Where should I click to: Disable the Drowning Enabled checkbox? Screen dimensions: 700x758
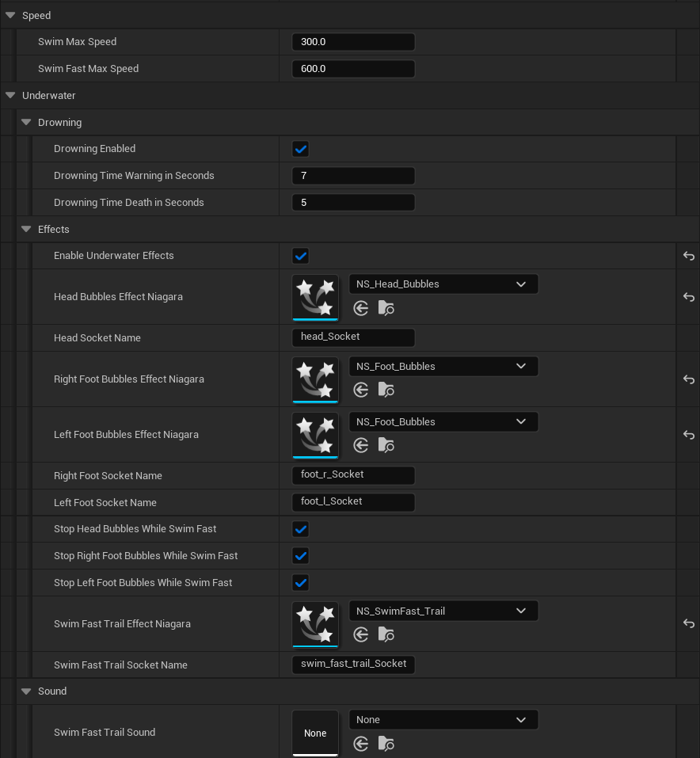(300, 148)
